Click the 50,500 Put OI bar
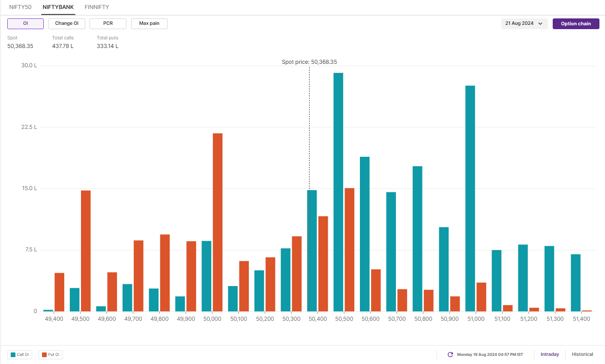 [x=350, y=250]
